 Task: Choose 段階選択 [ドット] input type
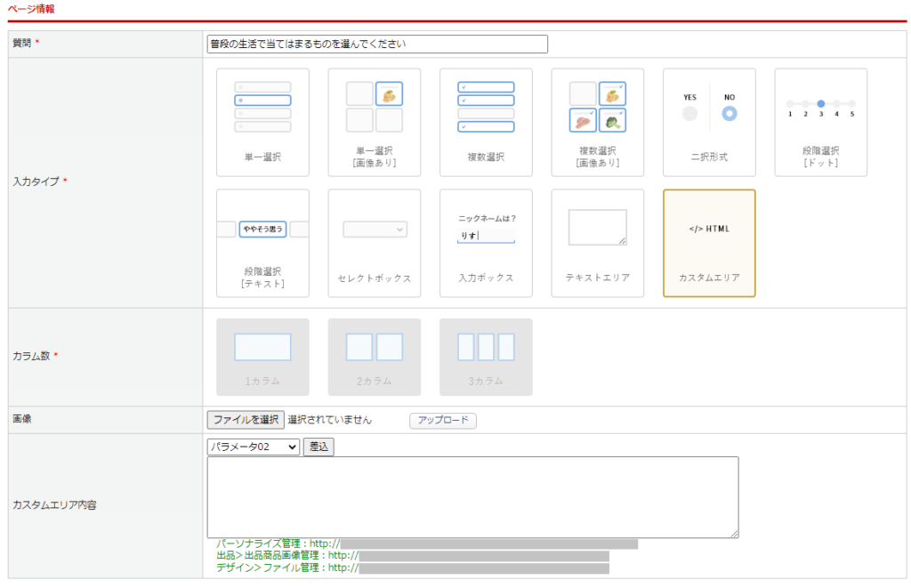click(820, 123)
